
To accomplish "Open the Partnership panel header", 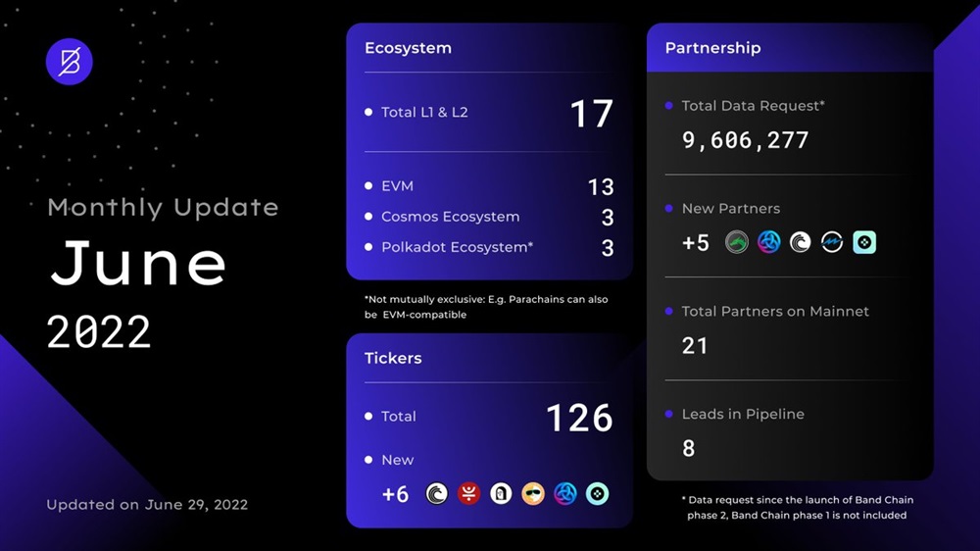I will click(x=712, y=48).
